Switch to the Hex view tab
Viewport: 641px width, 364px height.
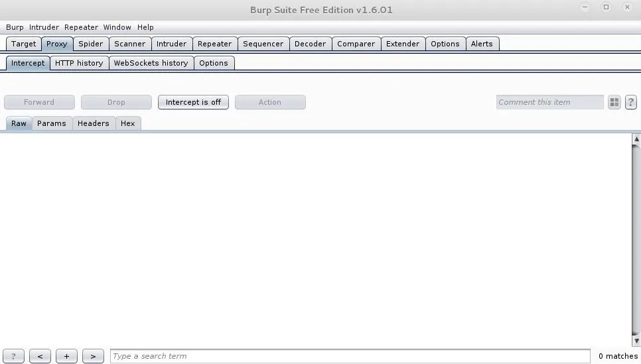(x=127, y=123)
